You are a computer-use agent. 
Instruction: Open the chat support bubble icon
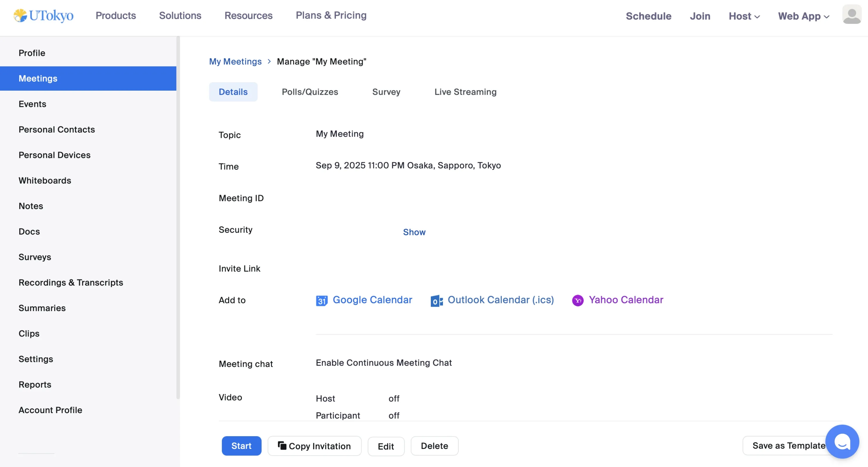click(x=842, y=442)
